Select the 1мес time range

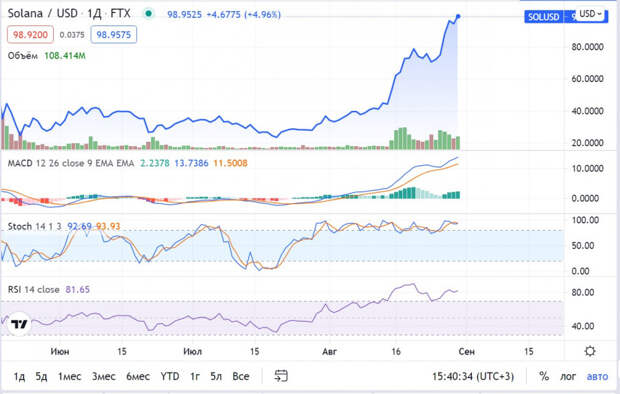pyautogui.click(x=70, y=376)
